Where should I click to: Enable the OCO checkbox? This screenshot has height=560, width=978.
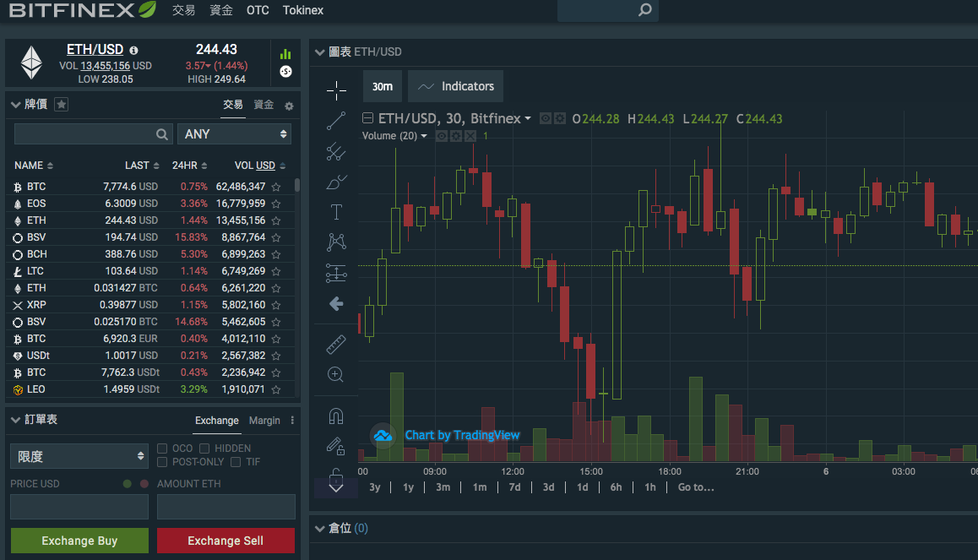pyautogui.click(x=162, y=449)
